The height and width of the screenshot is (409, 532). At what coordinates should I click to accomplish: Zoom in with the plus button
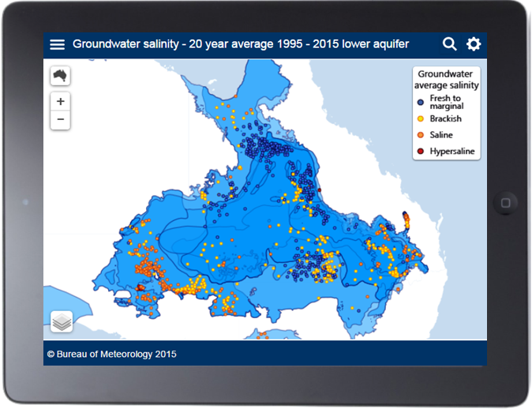61,101
